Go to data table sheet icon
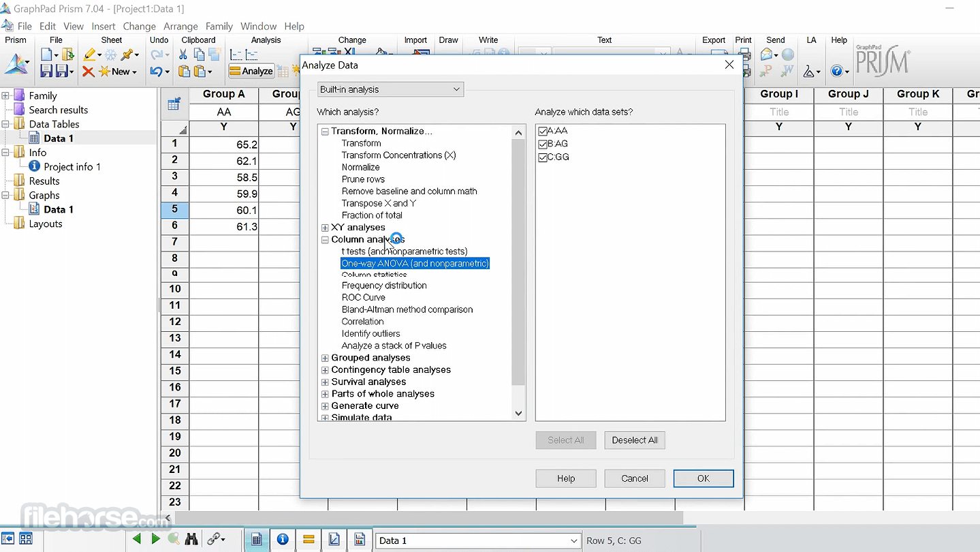Screen dimensions: 980x552 [257, 540]
